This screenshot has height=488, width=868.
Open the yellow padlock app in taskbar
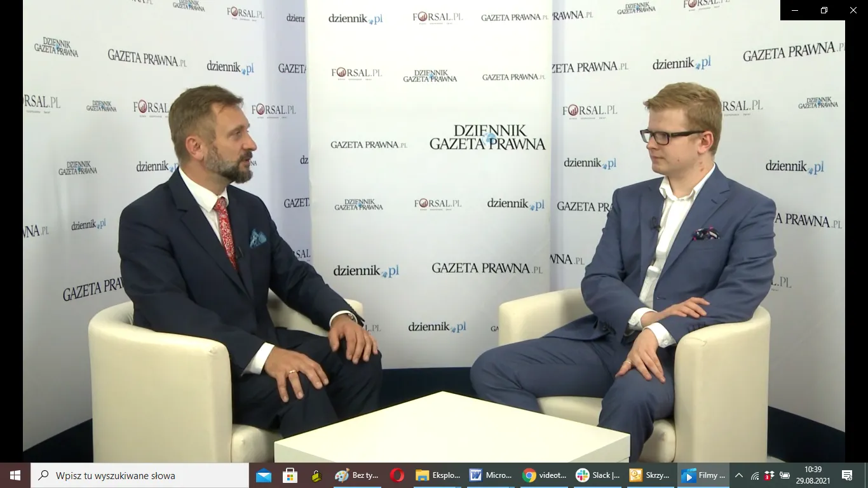pyautogui.click(x=317, y=475)
